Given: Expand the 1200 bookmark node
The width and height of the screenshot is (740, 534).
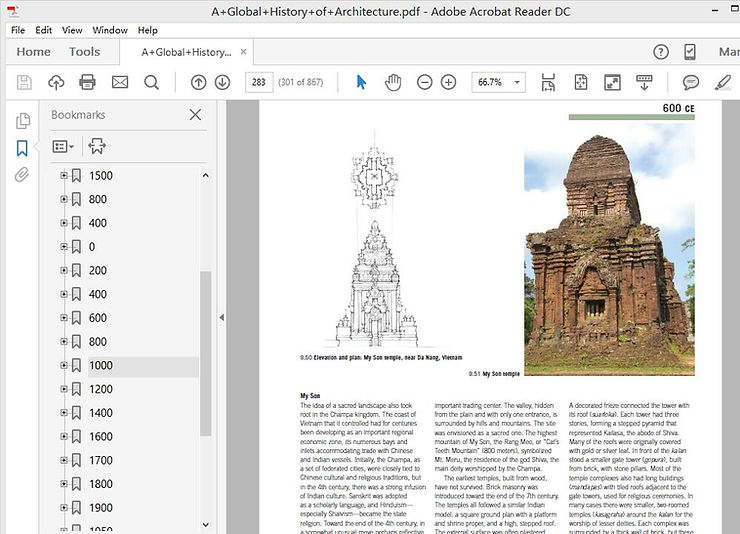Looking at the screenshot, I should coord(64,389).
